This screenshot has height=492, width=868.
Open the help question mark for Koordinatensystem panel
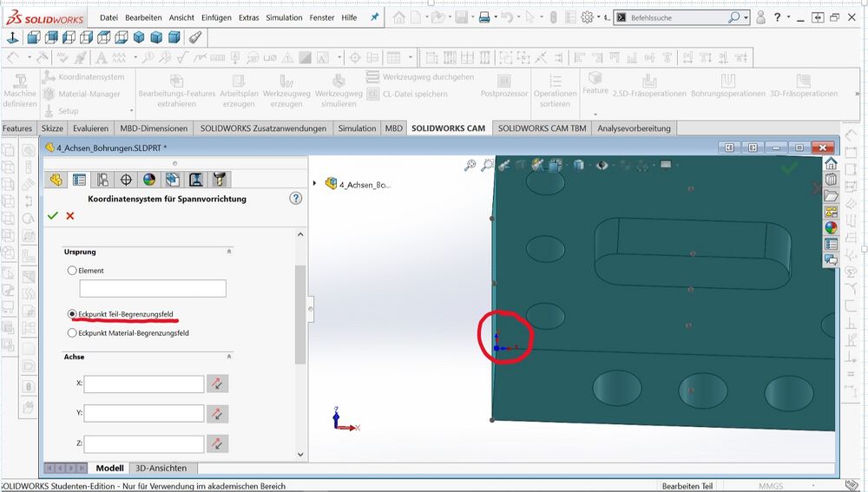click(x=295, y=199)
